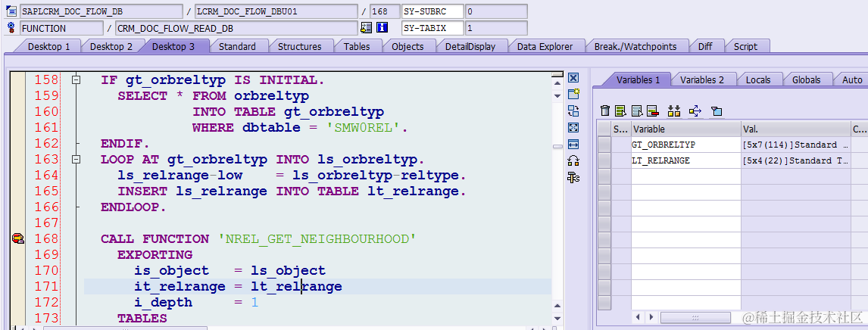Click the Variable column header

point(686,129)
